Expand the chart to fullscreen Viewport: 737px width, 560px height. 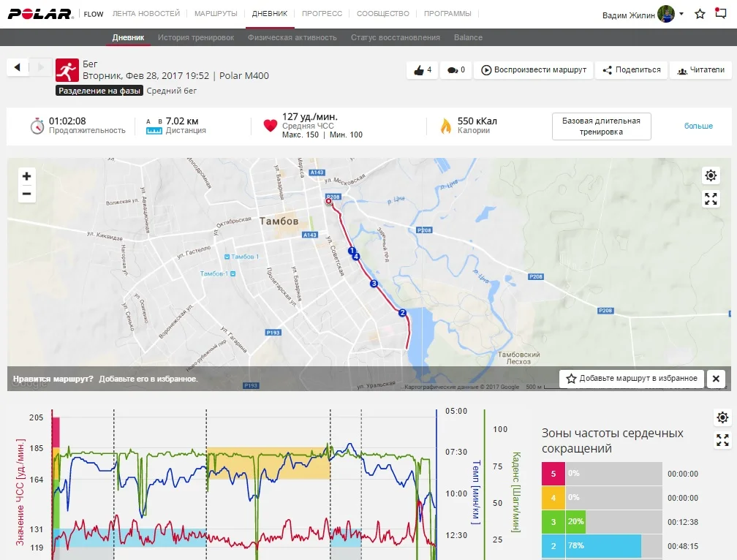(722, 440)
